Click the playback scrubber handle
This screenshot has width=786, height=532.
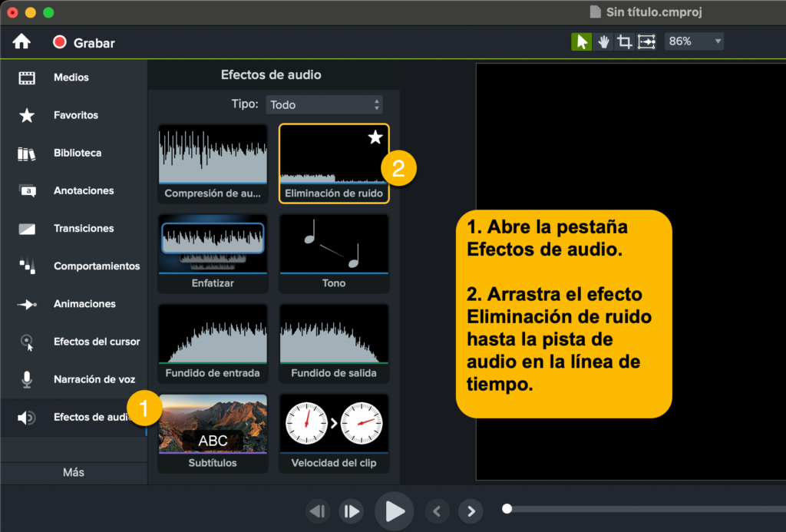tap(507, 508)
